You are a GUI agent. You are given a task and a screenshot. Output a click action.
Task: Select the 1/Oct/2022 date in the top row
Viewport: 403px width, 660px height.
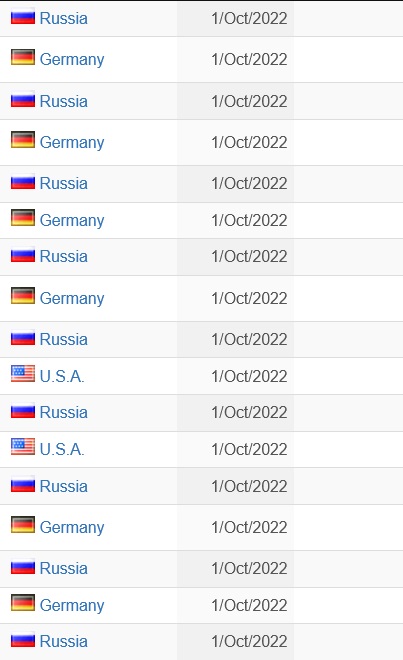249,18
